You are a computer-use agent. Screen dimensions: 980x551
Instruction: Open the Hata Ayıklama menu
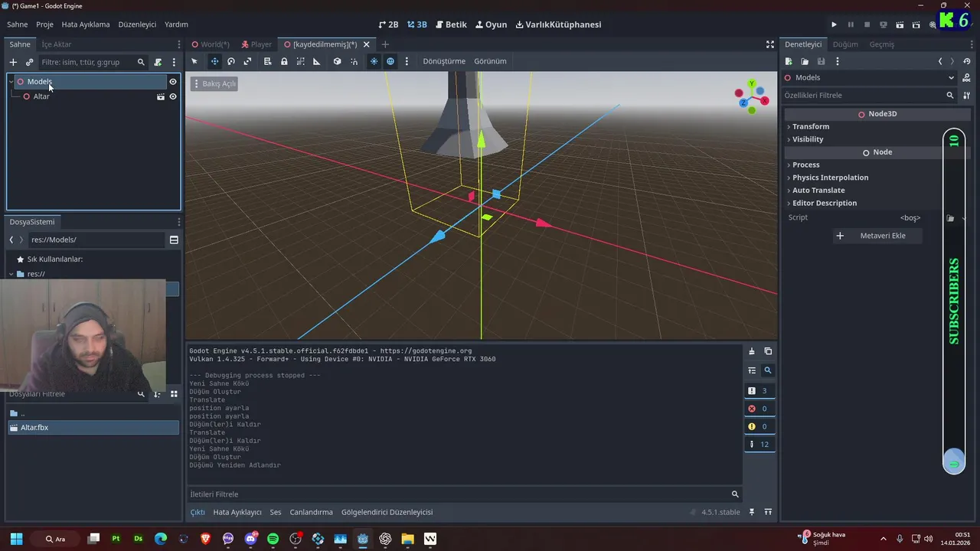click(86, 24)
